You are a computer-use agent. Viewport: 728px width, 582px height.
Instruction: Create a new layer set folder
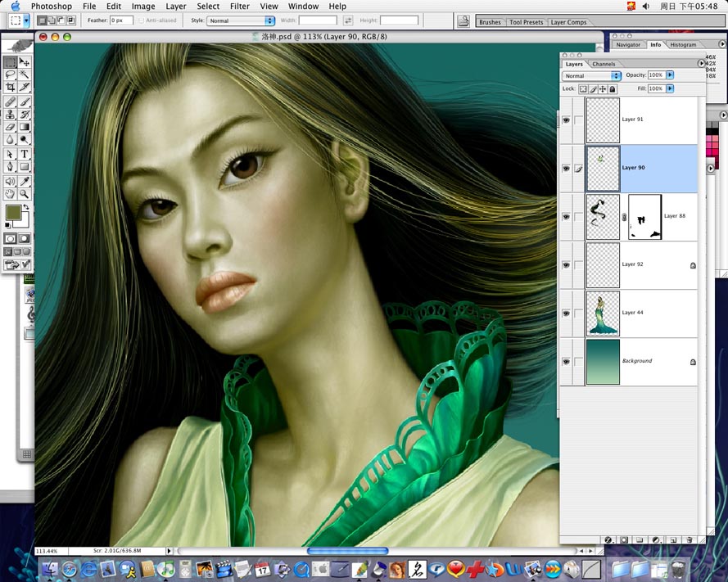point(640,539)
